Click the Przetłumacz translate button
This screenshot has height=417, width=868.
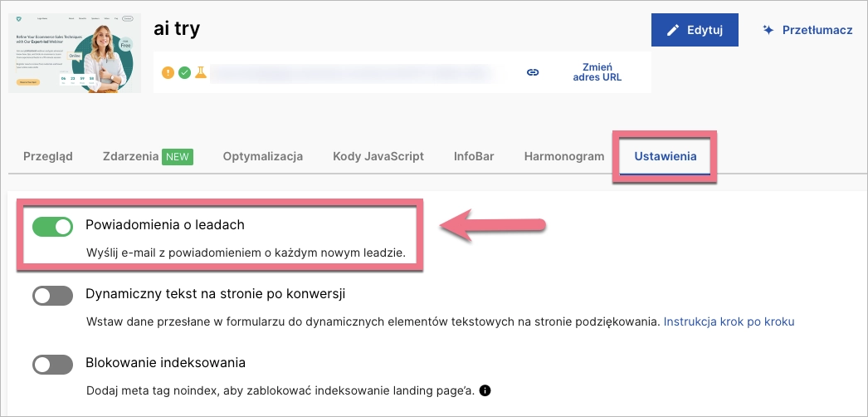click(807, 30)
